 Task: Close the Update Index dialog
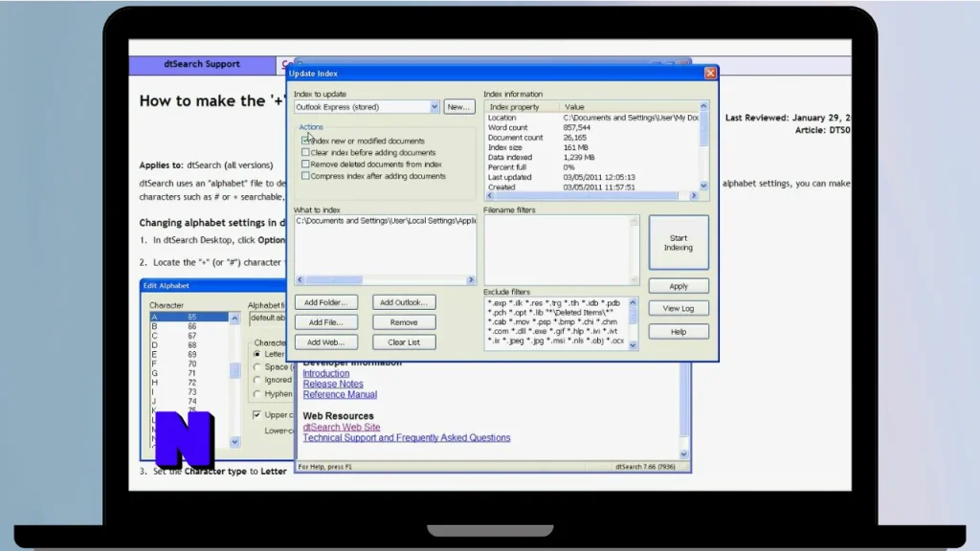tap(710, 73)
